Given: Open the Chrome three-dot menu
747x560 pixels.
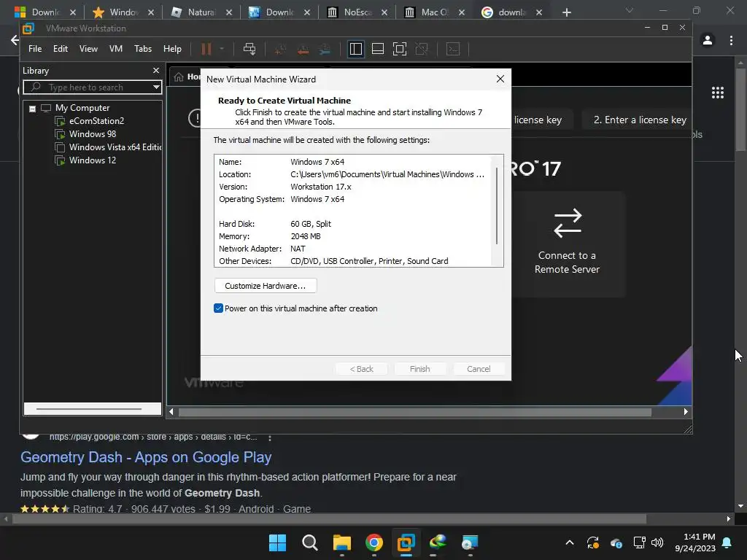Looking at the screenshot, I should (x=731, y=41).
